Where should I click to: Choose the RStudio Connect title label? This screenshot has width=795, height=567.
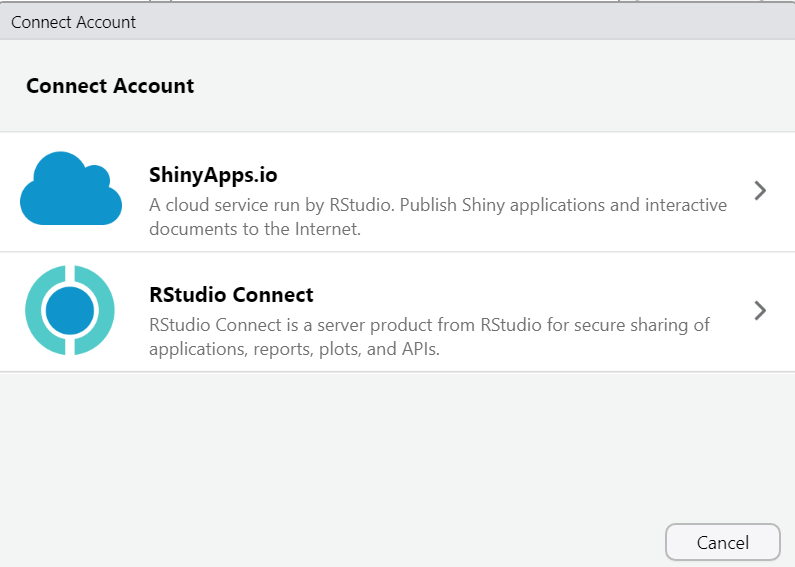(x=231, y=295)
